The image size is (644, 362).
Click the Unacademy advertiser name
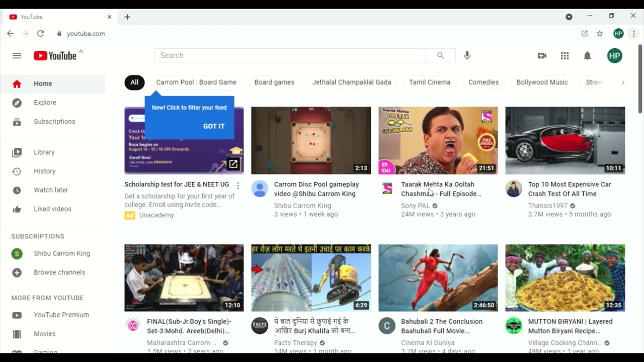point(156,215)
